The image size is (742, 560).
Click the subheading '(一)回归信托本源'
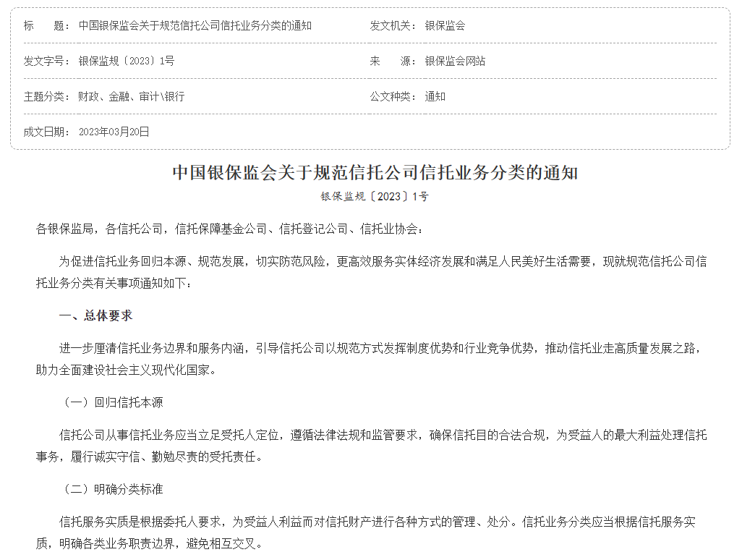pos(111,403)
